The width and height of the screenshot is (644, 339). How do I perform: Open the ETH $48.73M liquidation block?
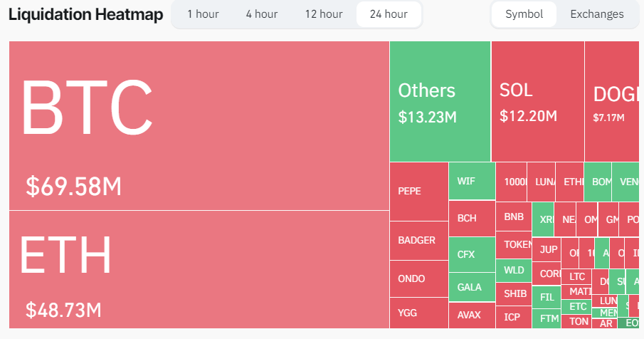tap(199, 269)
